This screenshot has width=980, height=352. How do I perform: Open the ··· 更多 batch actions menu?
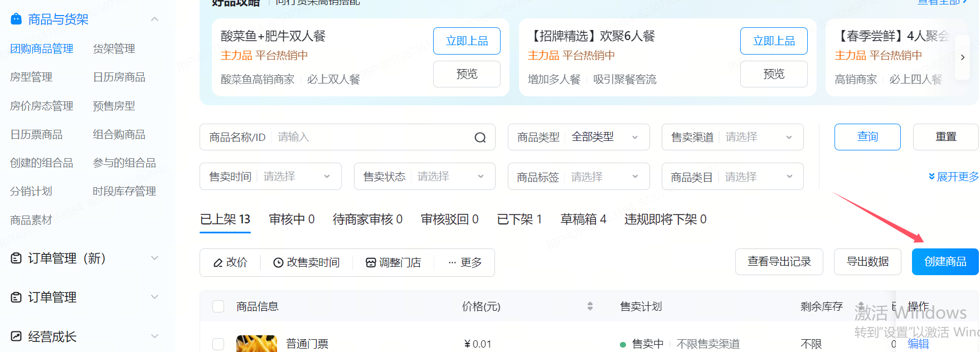click(x=465, y=262)
